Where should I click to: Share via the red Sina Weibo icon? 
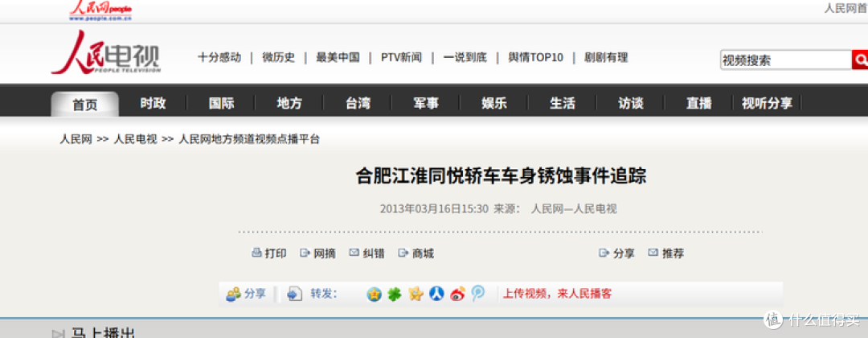457,295
